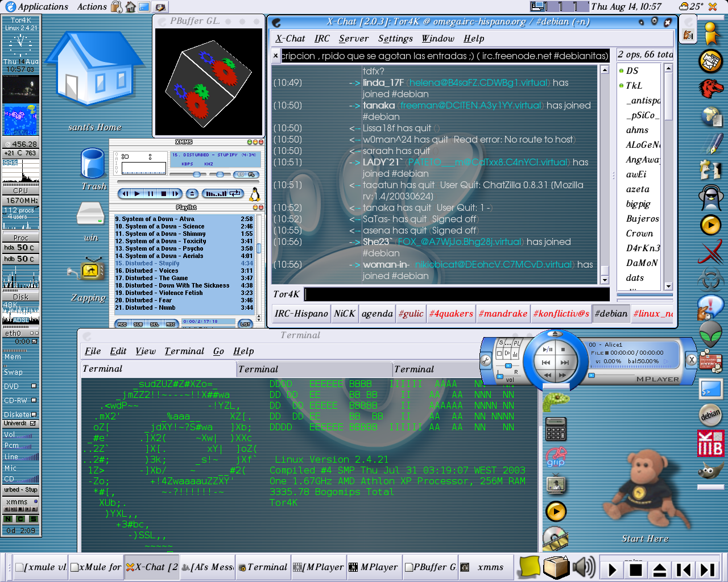
Task: Toggle the DVD mount box in system monitor
Action: click(x=34, y=386)
